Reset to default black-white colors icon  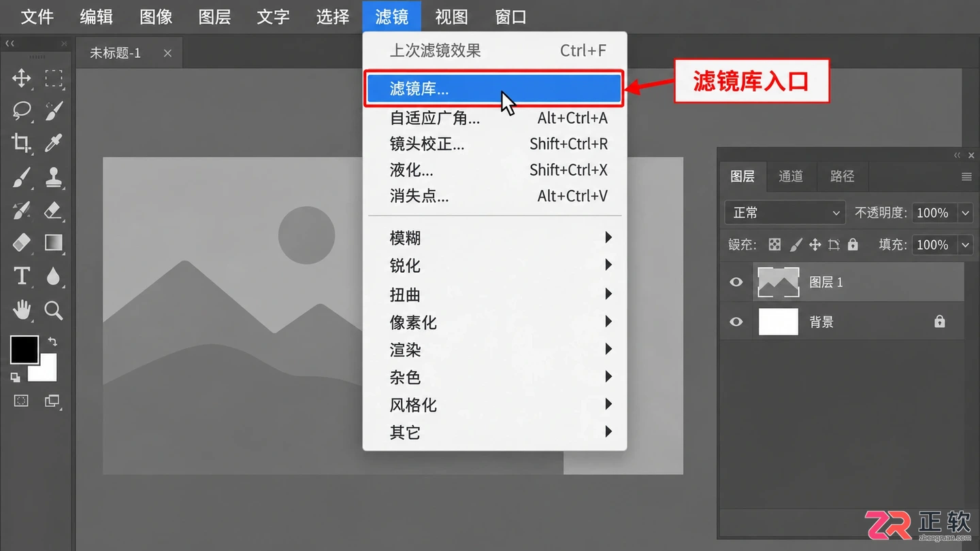[16, 377]
